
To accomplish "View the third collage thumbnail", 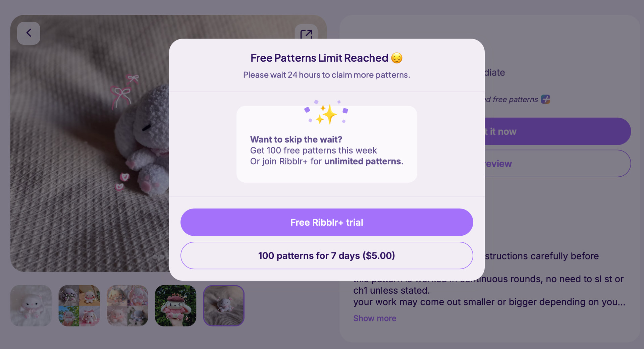I will point(127,305).
